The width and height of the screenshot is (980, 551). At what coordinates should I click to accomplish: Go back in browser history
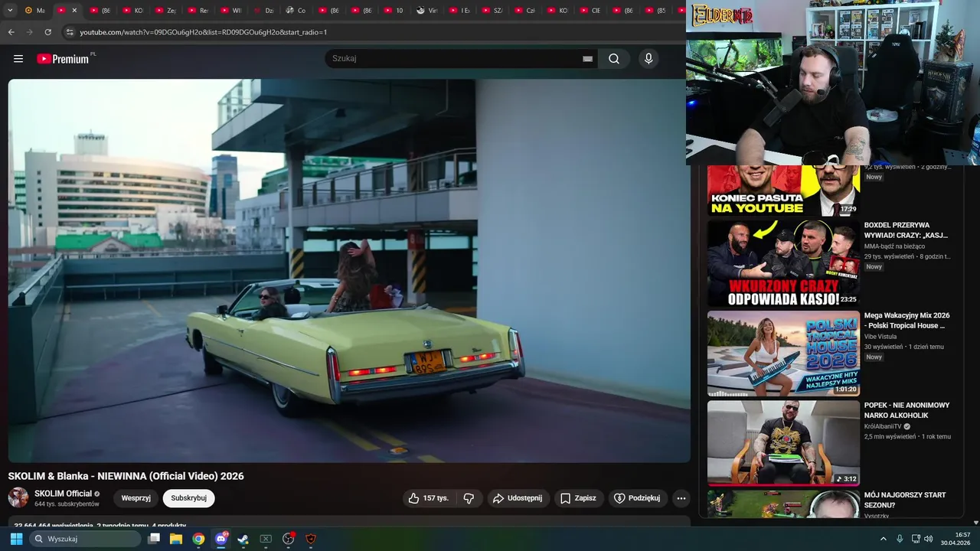[x=11, y=32]
